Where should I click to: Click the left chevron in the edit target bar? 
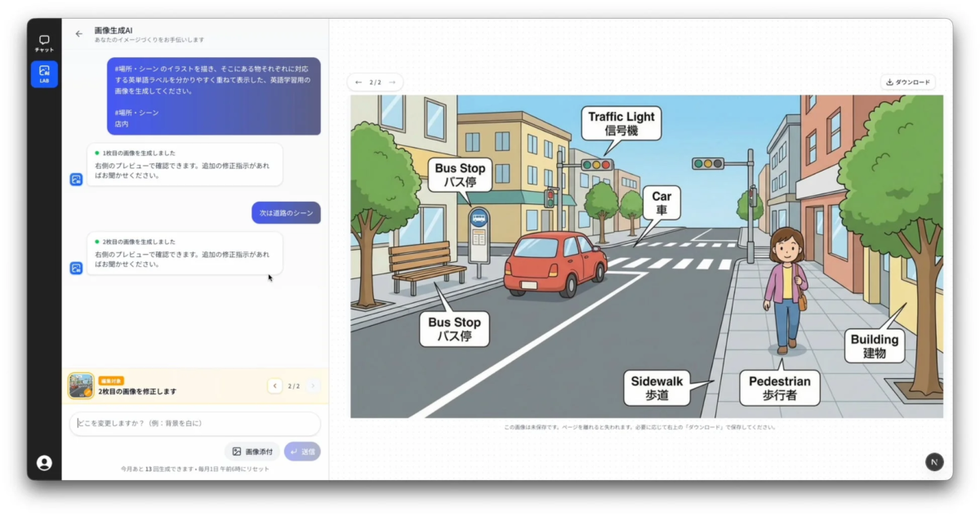(x=275, y=386)
